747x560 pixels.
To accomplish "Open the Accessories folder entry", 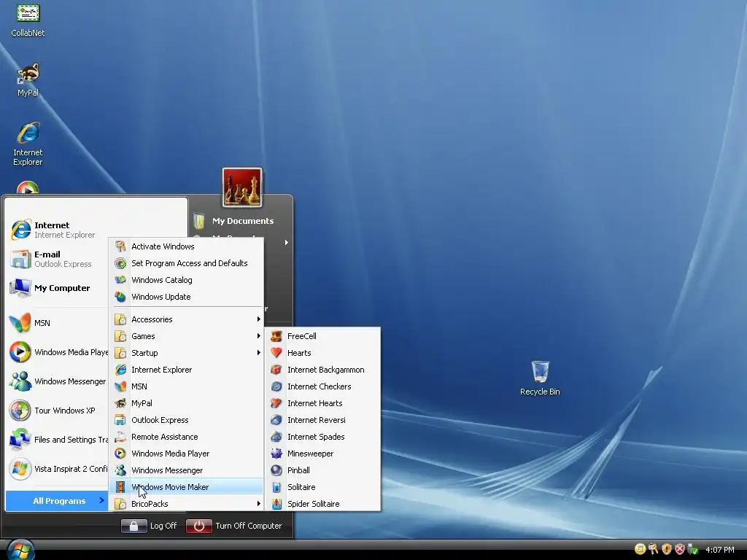I will 187,319.
